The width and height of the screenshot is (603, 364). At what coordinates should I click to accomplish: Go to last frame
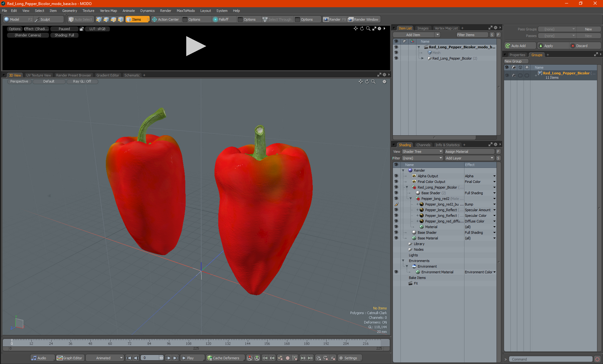[x=176, y=358]
